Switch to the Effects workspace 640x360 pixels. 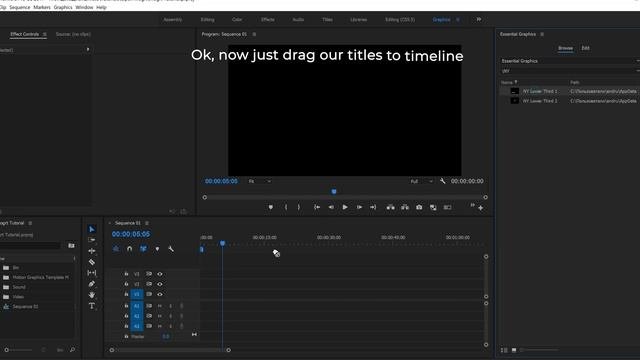pos(268,20)
